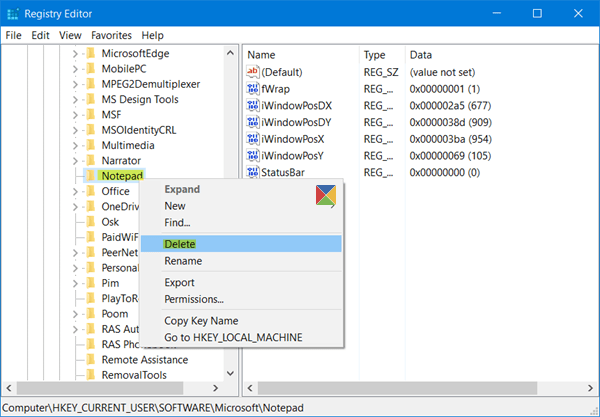The width and height of the screenshot is (600, 417).
Task: Select the (Default) string value icon
Action: [x=253, y=72]
